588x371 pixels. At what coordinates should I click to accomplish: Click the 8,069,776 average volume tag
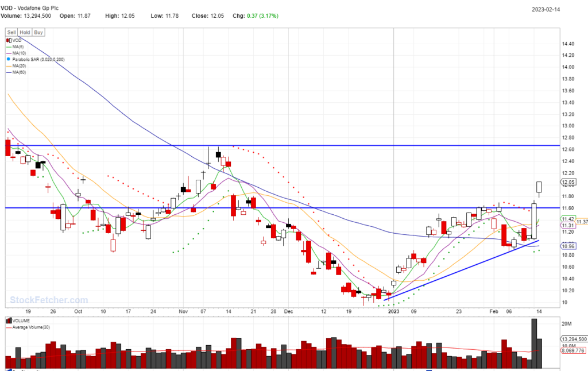point(573,350)
